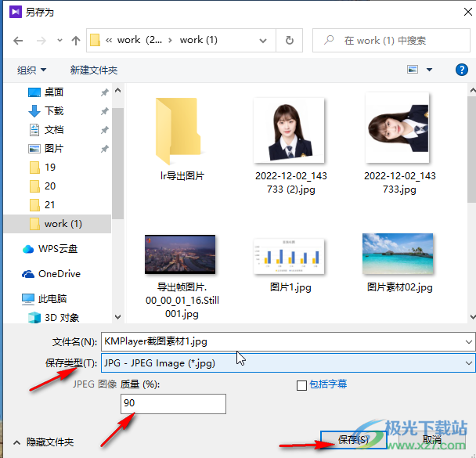Expand file name history dropdown
This screenshot has height=458, width=476.
click(469, 342)
